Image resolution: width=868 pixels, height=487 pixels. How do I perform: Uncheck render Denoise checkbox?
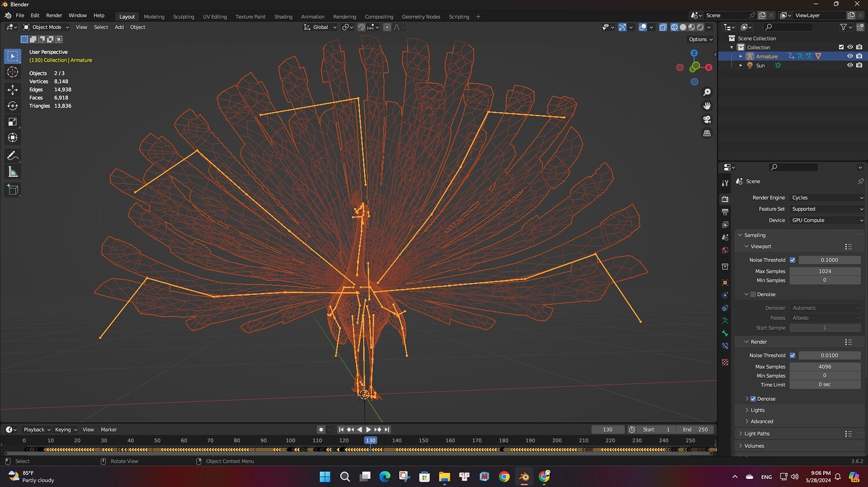[x=753, y=399]
